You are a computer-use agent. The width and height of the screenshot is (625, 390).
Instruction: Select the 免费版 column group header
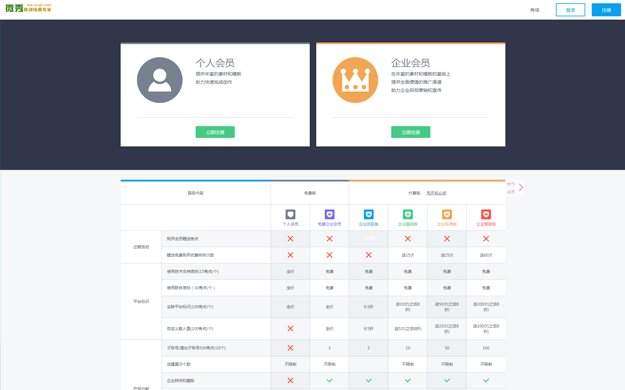(x=310, y=193)
